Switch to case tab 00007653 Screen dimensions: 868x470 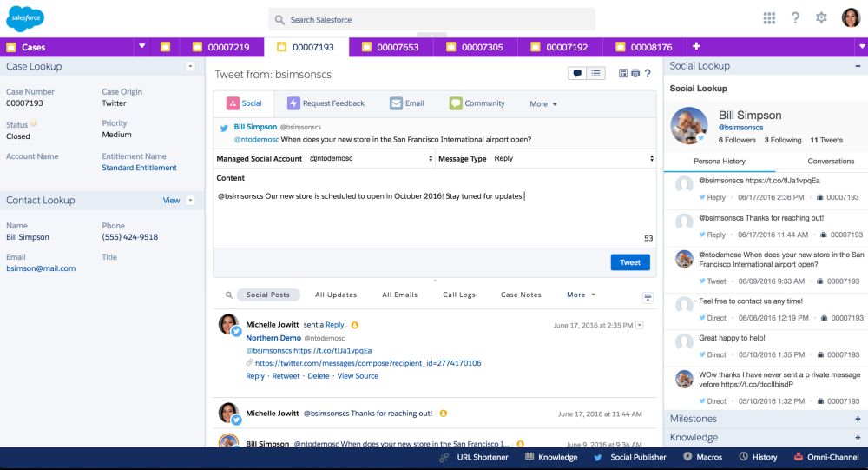tap(391, 47)
